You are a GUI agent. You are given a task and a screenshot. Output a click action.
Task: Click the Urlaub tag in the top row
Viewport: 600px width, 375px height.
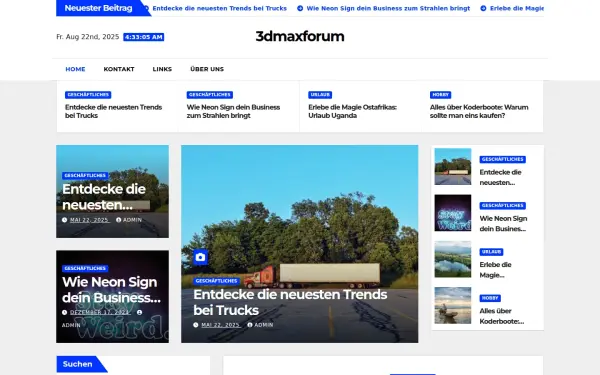tap(320, 95)
